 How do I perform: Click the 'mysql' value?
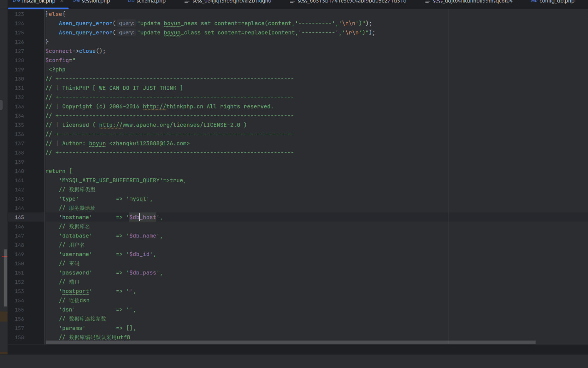coord(138,199)
